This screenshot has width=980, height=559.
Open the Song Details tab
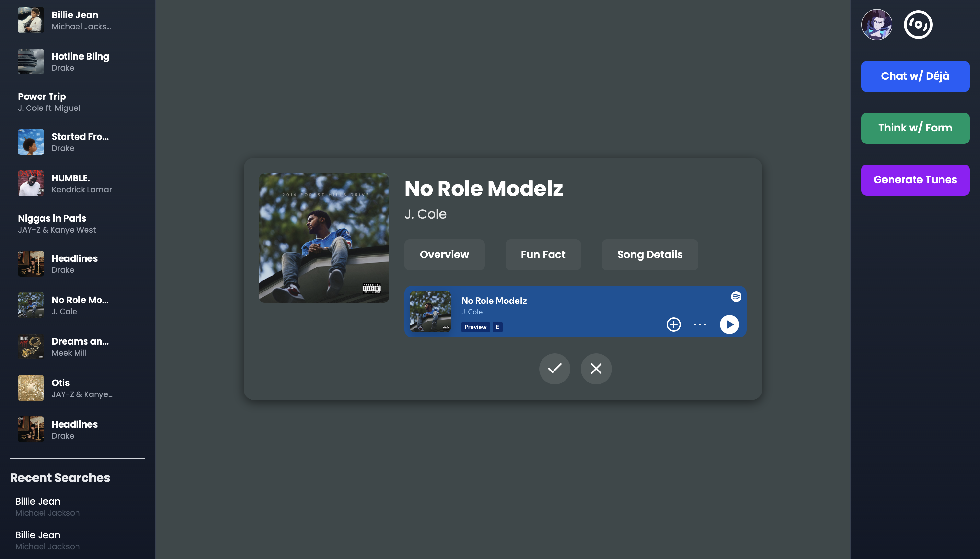[650, 255]
